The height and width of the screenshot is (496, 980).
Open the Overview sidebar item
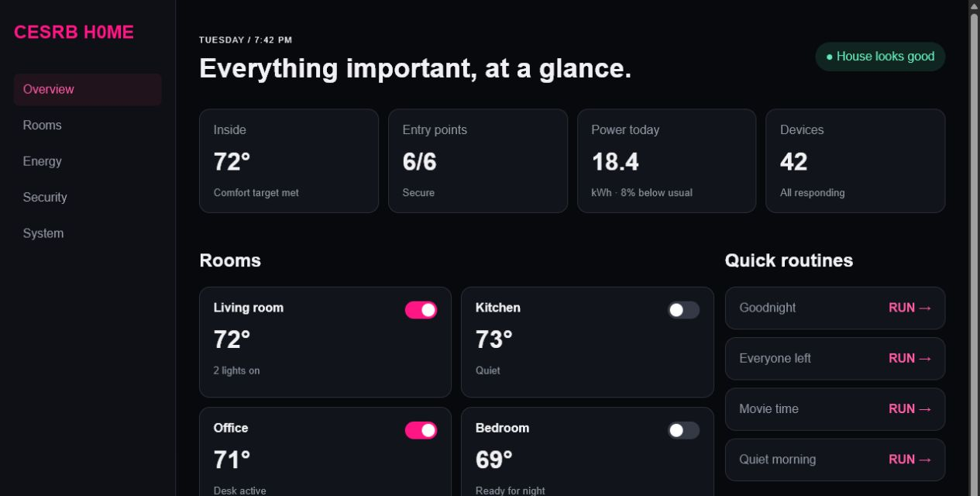click(x=88, y=89)
